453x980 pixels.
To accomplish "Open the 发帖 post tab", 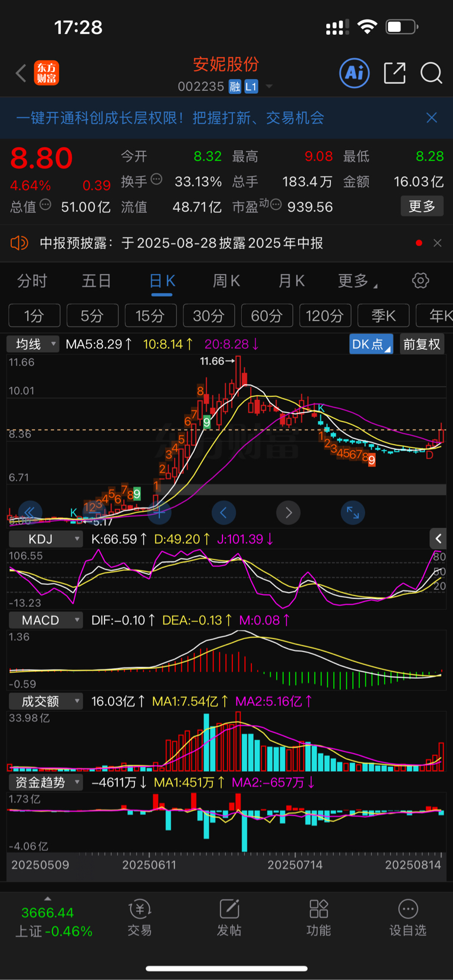I will pos(229,919).
